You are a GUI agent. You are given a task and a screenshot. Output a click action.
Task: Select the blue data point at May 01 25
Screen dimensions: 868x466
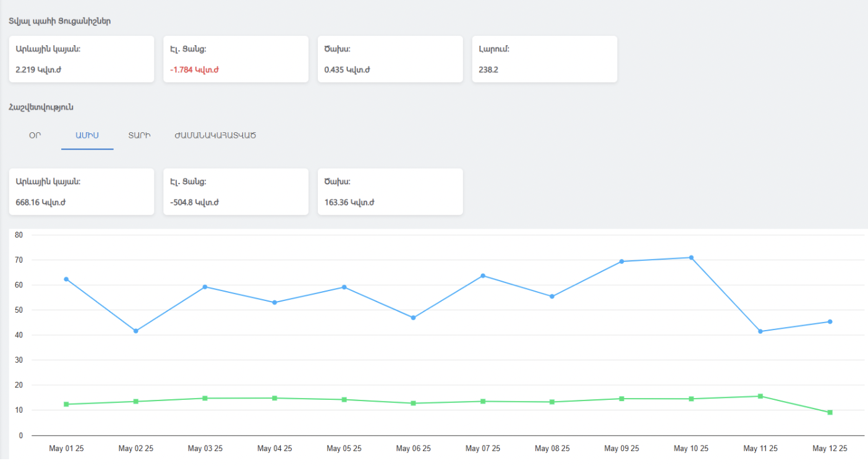[67, 279]
